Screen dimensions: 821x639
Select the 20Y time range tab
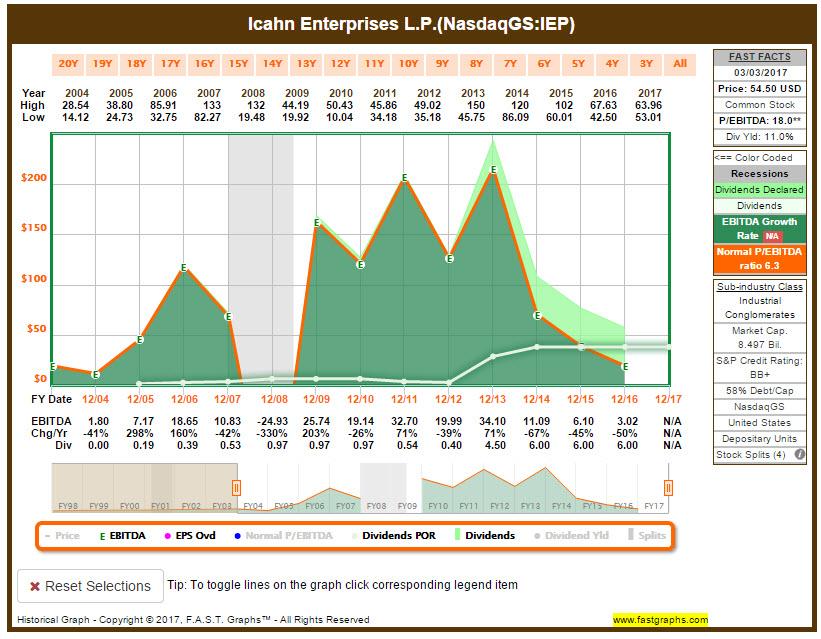[x=68, y=64]
